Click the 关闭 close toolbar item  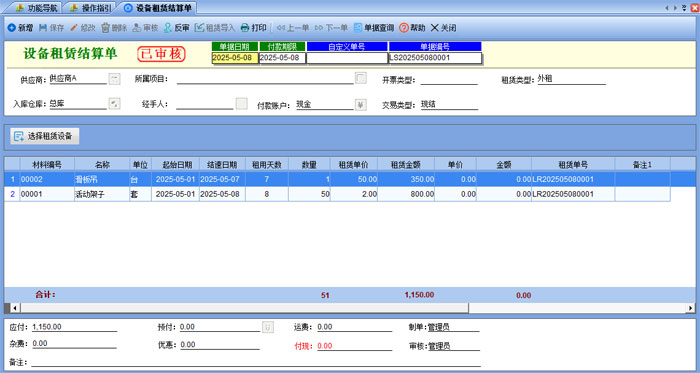pos(443,28)
